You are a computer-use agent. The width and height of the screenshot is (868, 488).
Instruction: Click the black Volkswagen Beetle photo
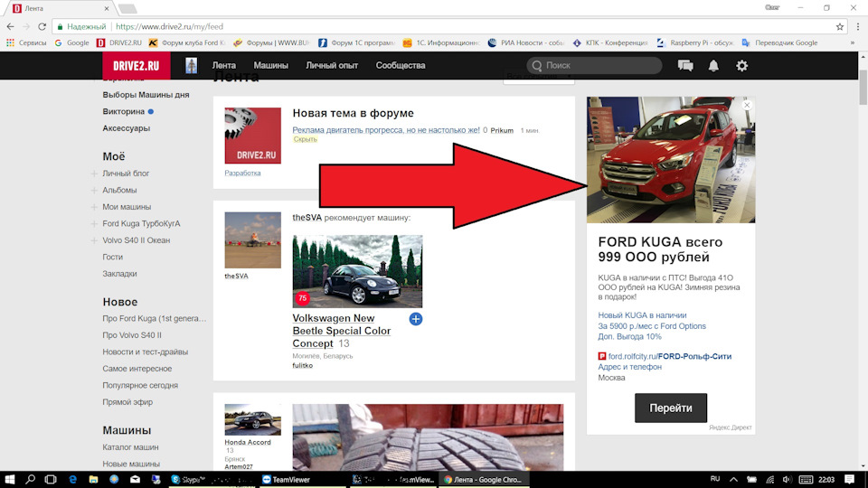pos(357,271)
